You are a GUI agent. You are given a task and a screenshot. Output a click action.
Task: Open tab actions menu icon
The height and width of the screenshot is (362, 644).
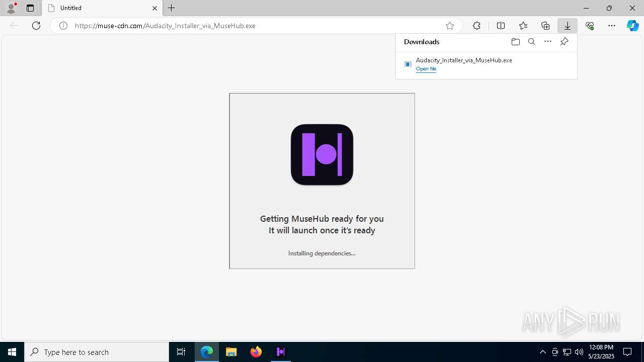[30, 8]
